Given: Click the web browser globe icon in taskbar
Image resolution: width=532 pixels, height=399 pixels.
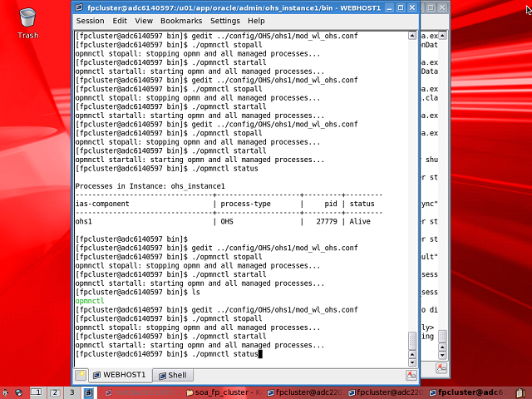Looking at the screenshot, I should (x=18, y=392).
